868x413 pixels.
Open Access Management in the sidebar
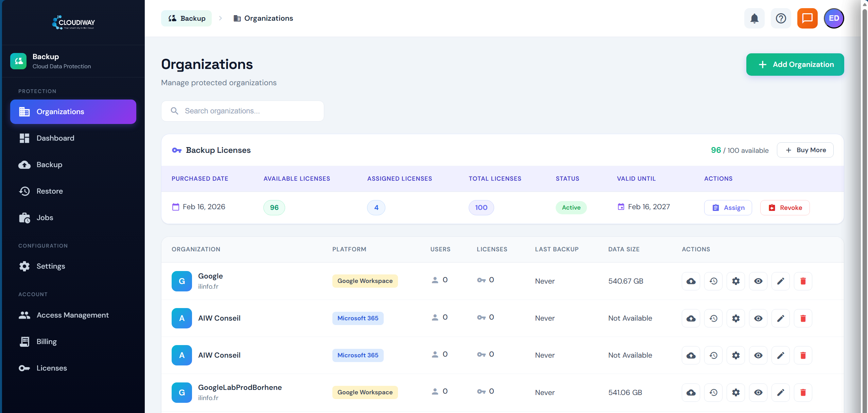click(x=73, y=315)
